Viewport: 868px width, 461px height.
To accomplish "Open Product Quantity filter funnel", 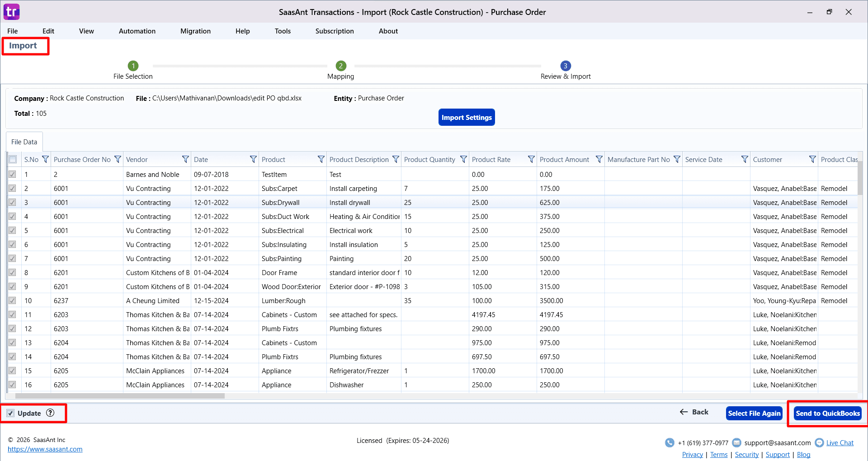I will pos(463,159).
